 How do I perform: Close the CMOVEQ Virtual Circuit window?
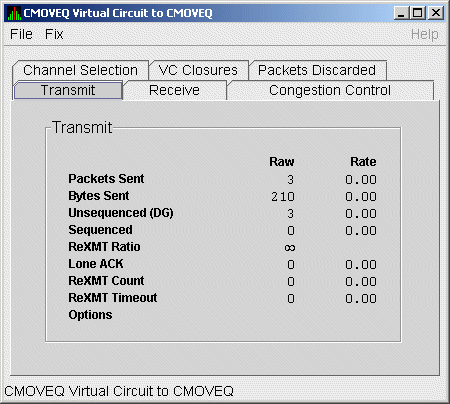click(436, 13)
